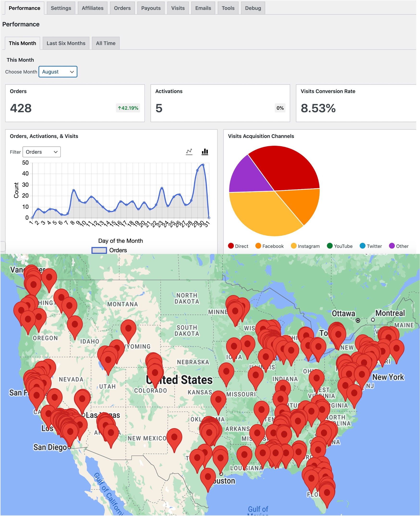Viewport: 420px width, 516px height.
Task: Click the chart data point at day 8
Action: tap(73, 190)
